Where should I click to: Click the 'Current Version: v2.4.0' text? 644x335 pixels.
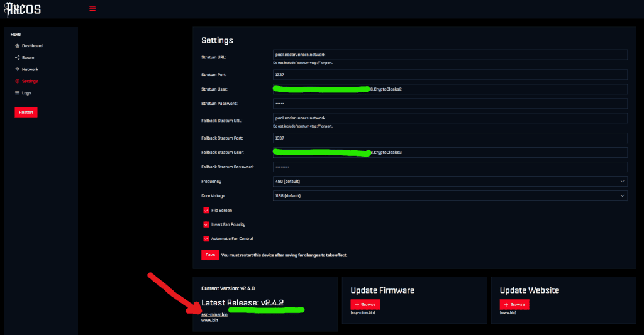(228, 288)
